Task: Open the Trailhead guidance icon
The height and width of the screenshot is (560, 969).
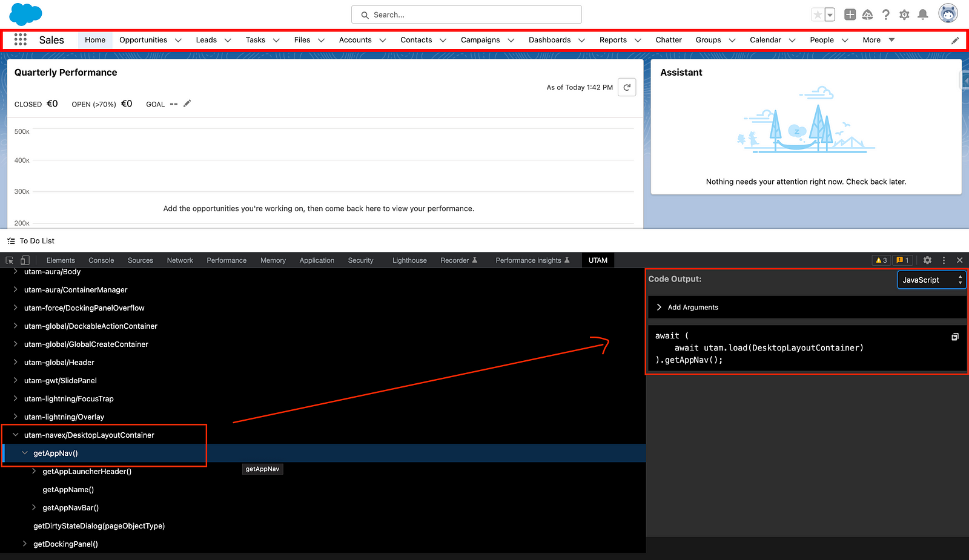Action: [868, 15]
